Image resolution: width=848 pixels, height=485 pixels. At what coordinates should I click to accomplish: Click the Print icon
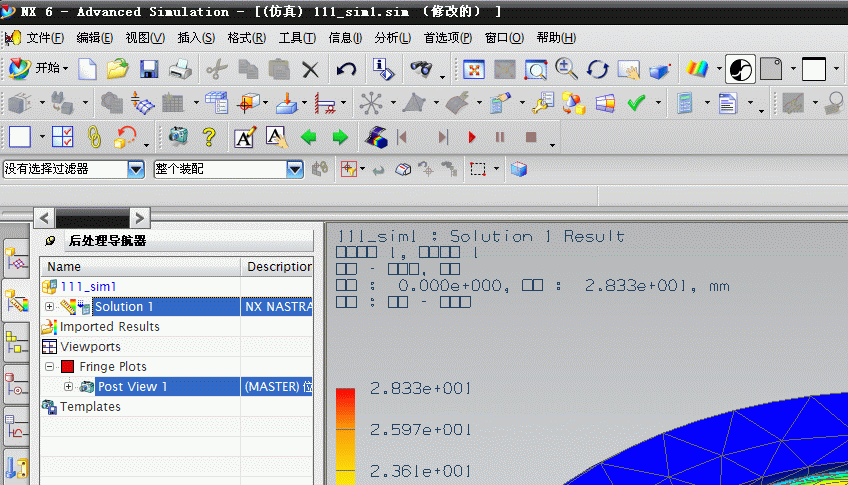tap(180, 69)
